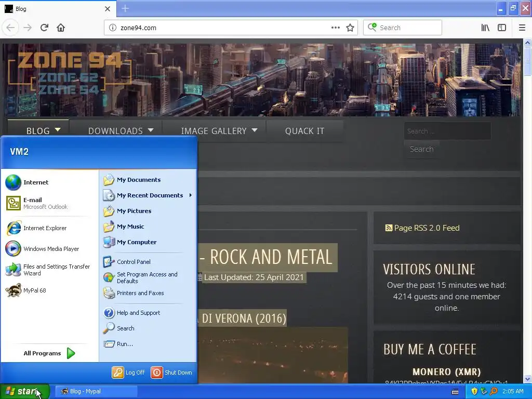532x399 pixels.
Task: Click the website Search button
Action: click(x=421, y=149)
